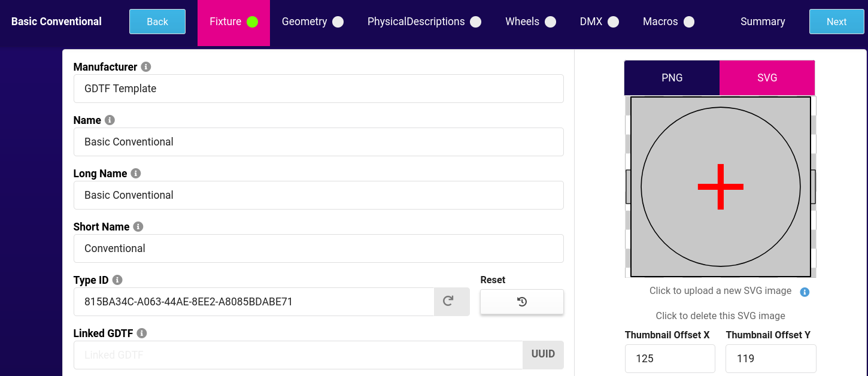This screenshot has height=376, width=868.
Task: Click the Thumbnail Offset X field
Action: [670, 359]
